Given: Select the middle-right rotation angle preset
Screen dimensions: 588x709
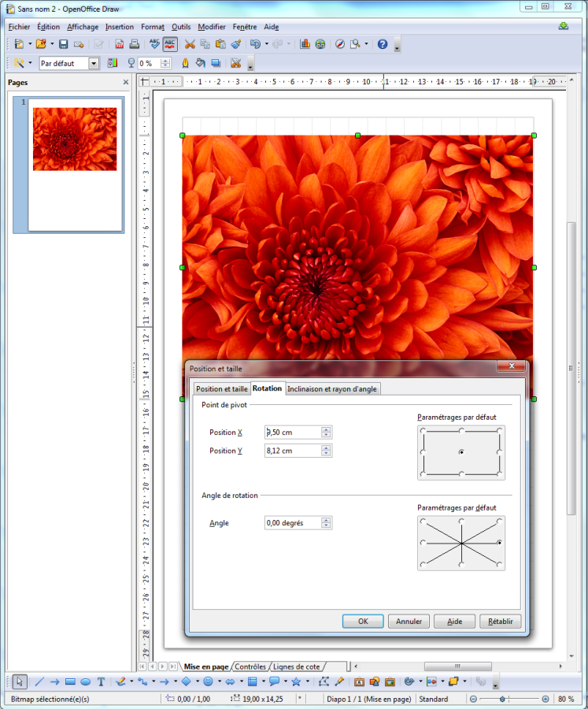Looking at the screenshot, I should coord(499,543).
